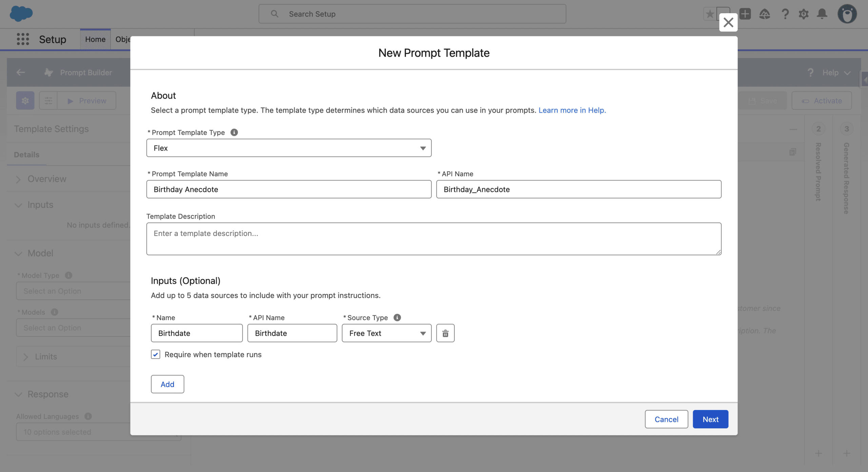The image size is (868, 472).
Task: Open the Trailhead guidance icon
Action: [765, 14]
